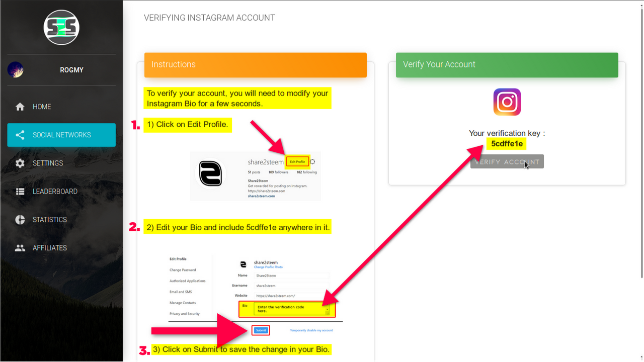Viewport: 644px width, 362px height.
Task: Click the ROGMY username
Action: 71,70
